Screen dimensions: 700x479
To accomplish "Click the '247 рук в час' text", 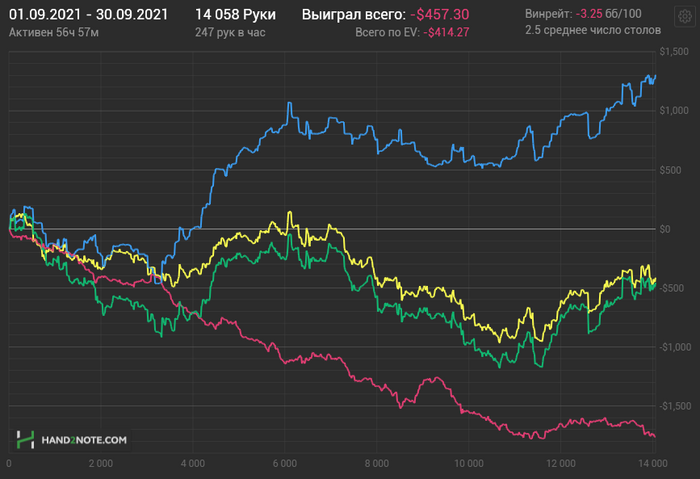I will point(230,33).
